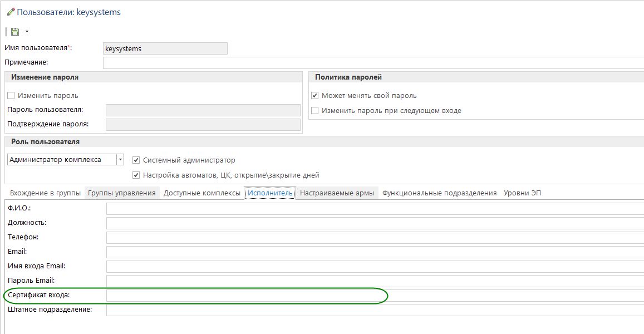Enable the "Изменить пароль" checkbox
This screenshot has width=644, height=334.
[11, 95]
